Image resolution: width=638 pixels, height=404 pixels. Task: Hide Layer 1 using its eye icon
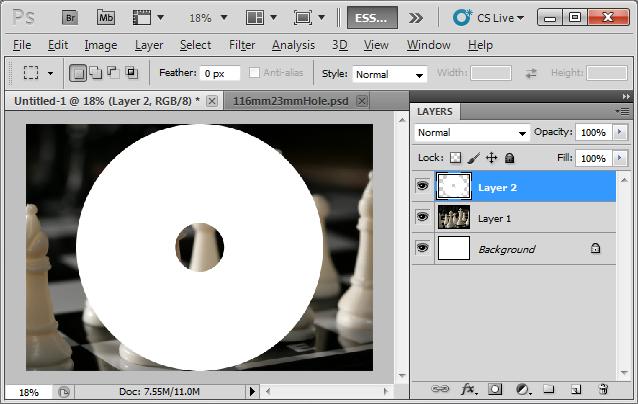tap(422, 217)
